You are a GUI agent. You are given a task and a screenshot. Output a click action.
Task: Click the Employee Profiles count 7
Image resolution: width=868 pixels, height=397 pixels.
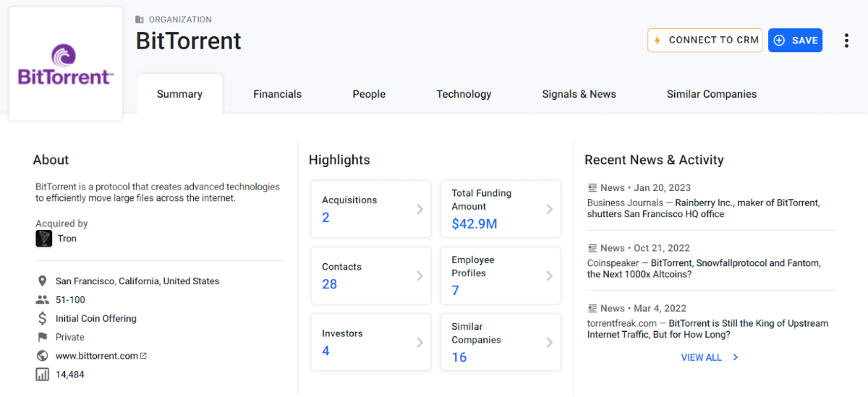click(x=456, y=291)
